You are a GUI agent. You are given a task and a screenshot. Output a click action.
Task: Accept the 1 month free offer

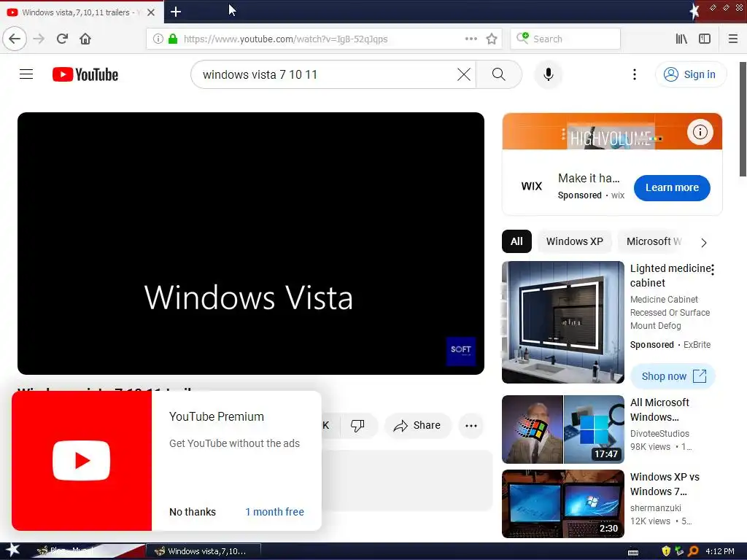pos(274,512)
